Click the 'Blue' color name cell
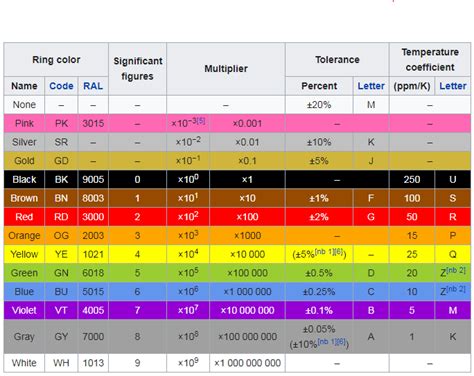Screen dimensions: 474x376 tap(24, 291)
